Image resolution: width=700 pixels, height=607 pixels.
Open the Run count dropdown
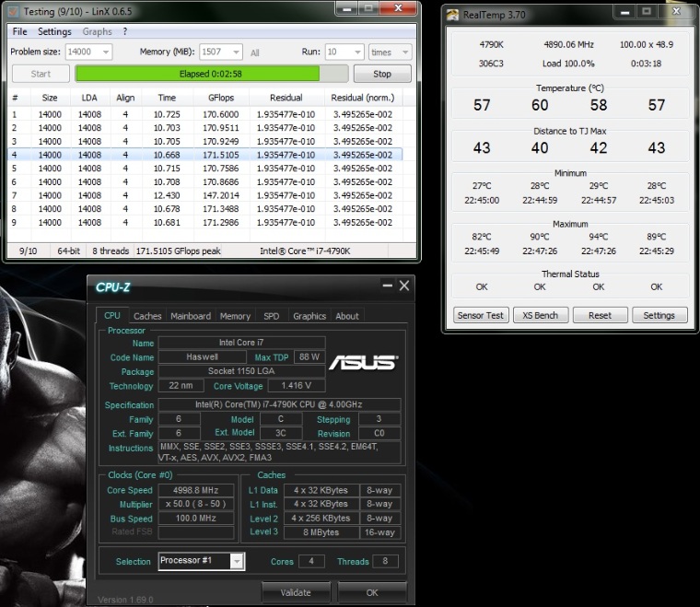click(357, 53)
